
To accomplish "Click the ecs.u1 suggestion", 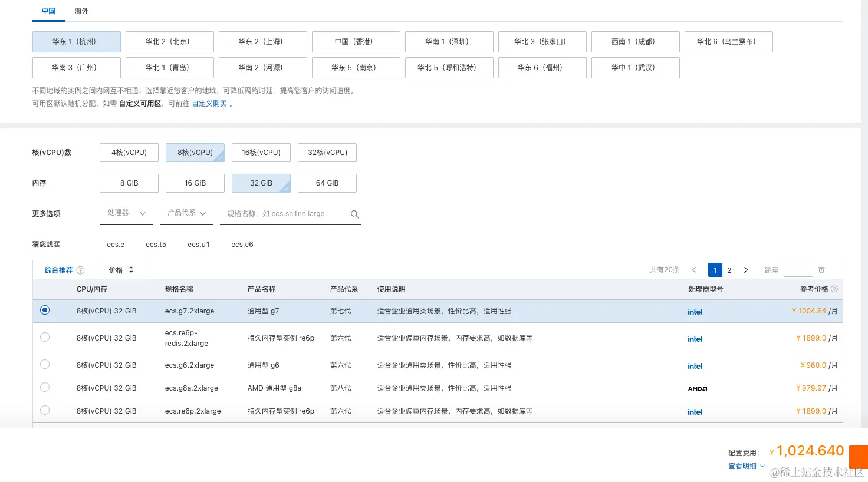I will tap(199, 245).
